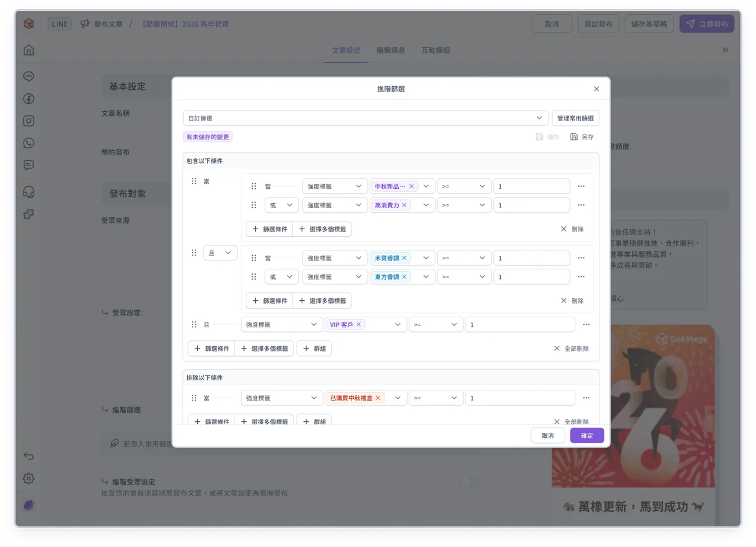This screenshot has width=756, height=547.
Task: Click 刪除 for the 木質香調 group
Action: click(x=572, y=301)
